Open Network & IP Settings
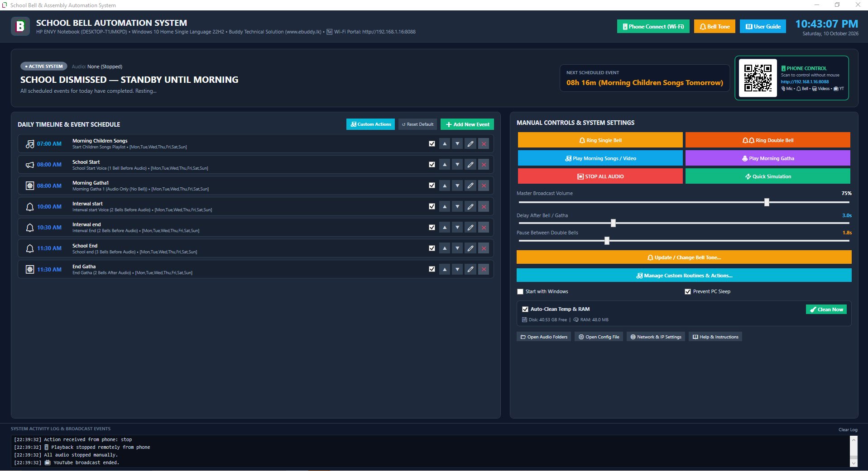Screen dimensions: 868x471 click(x=656, y=337)
